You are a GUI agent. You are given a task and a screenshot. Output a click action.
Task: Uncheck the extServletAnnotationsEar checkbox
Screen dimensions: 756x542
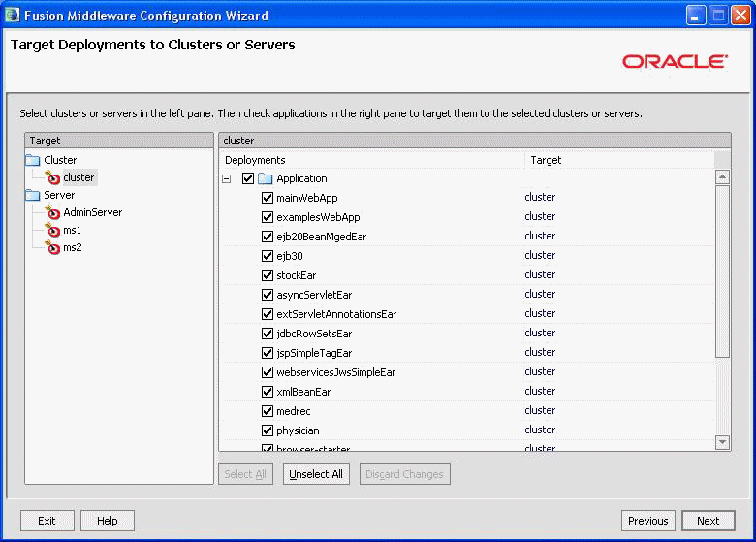268,314
